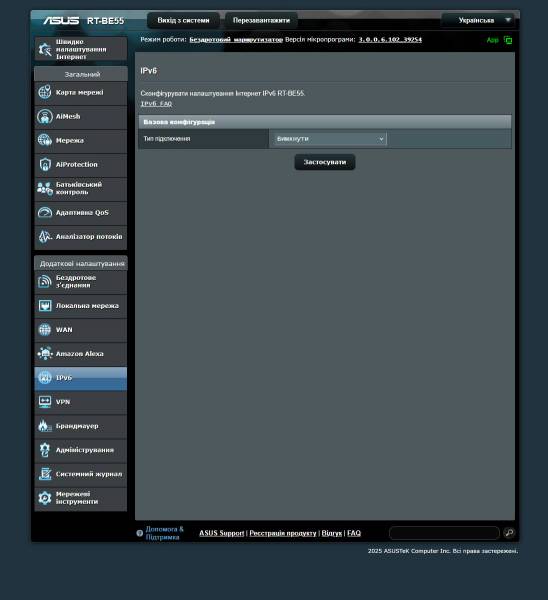Click the AiProtection shield icon
Image resolution: width=548 pixels, height=600 pixels.
pyautogui.click(x=45, y=165)
